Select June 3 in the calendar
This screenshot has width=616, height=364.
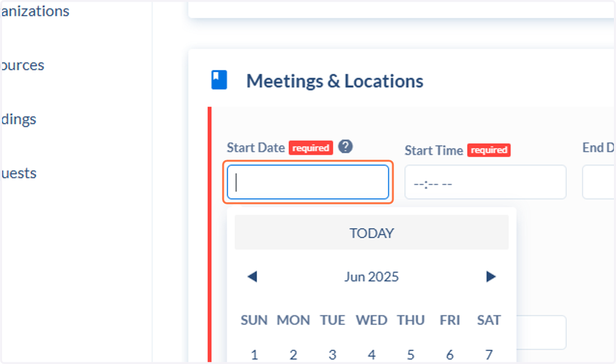coord(333,354)
